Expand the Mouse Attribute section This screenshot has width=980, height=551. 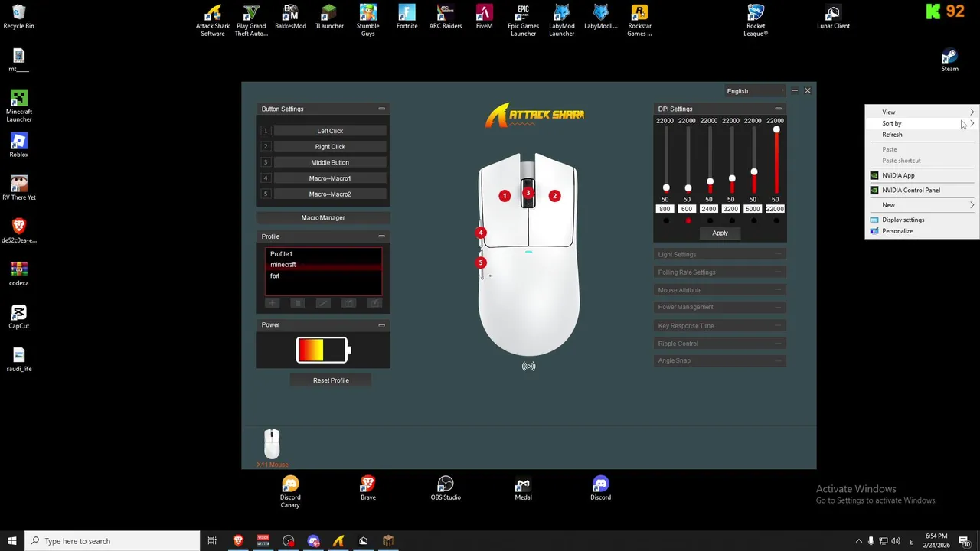[x=720, y=290]
